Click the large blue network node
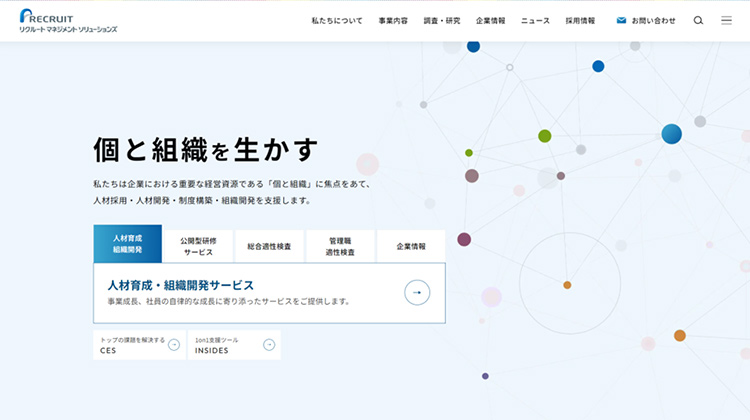 [671, 133]
